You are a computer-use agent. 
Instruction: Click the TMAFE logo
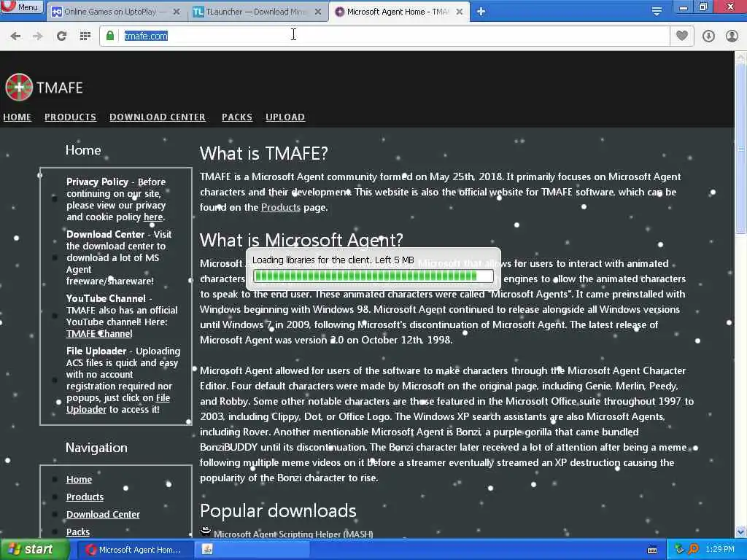tap(44, 87)
